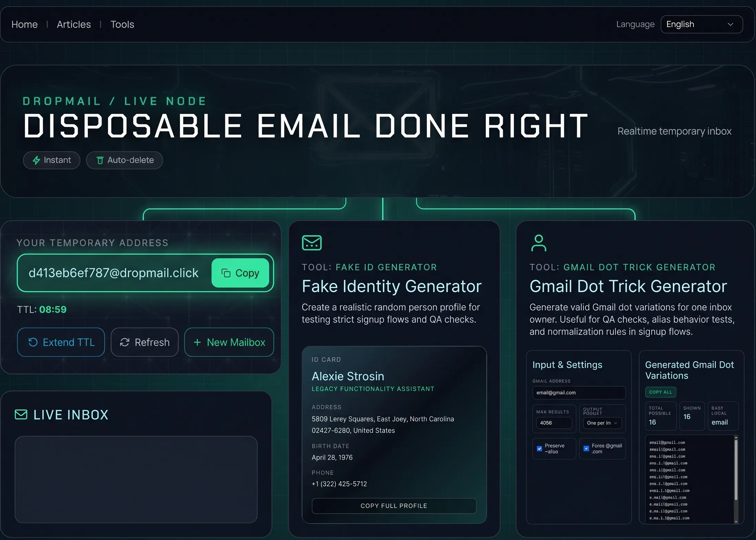This screenshot has height=540, width=756.
Task: Open the Tools nav item
Action: click(122, 24)
